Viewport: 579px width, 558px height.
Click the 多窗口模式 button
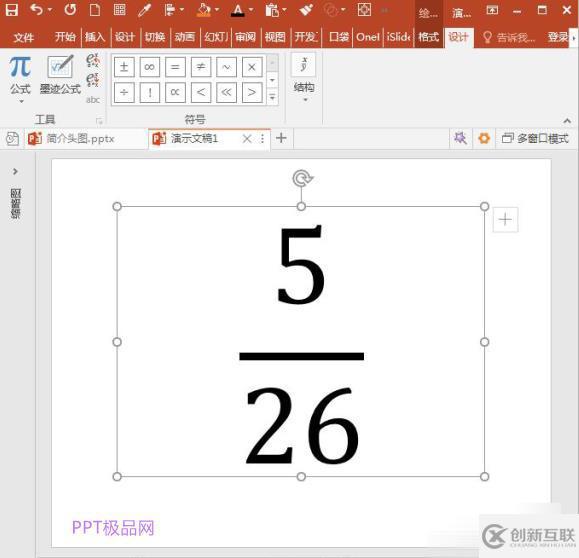(535, 138)
